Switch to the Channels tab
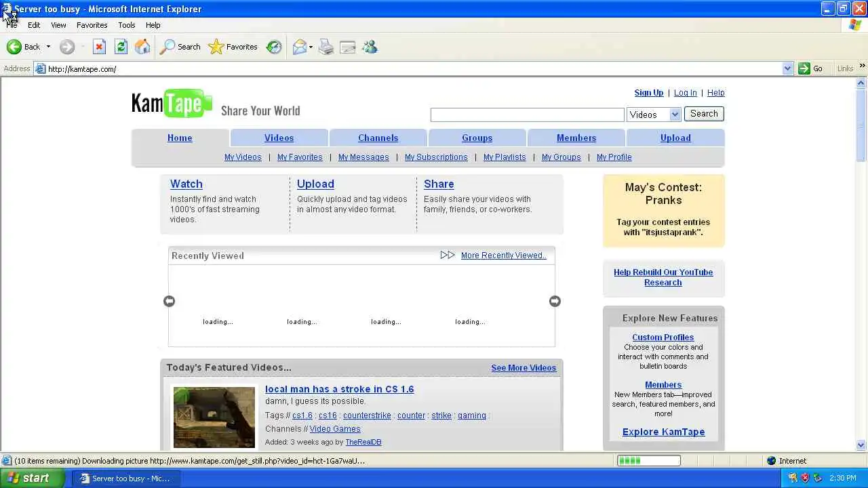Image resolution: width=868 pixels, height=488 pixels. (x=378, y=138)
